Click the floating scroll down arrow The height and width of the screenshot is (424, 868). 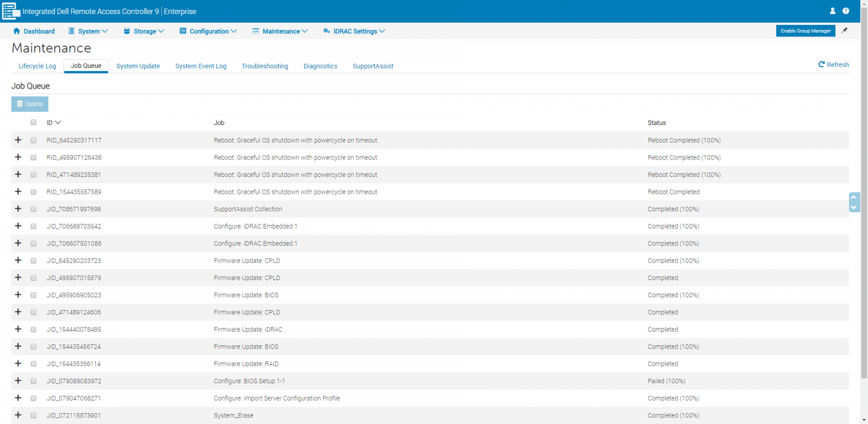coord(854,207)
